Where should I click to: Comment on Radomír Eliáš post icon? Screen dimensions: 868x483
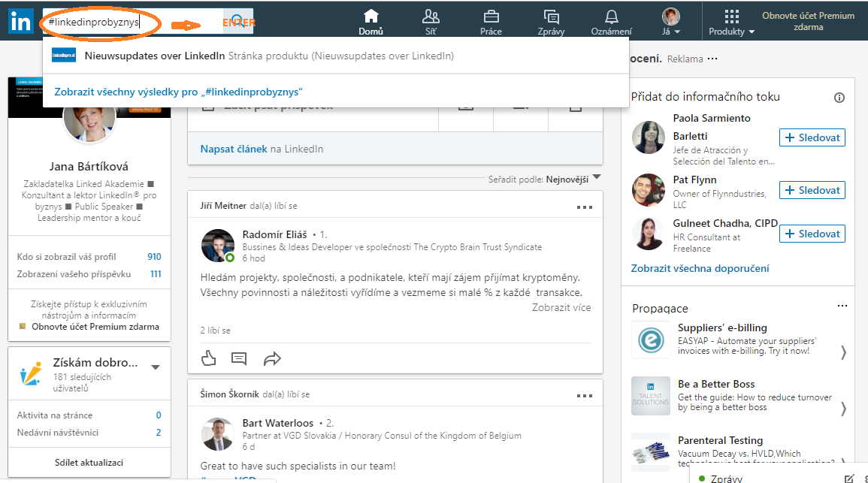click(238, 358)
